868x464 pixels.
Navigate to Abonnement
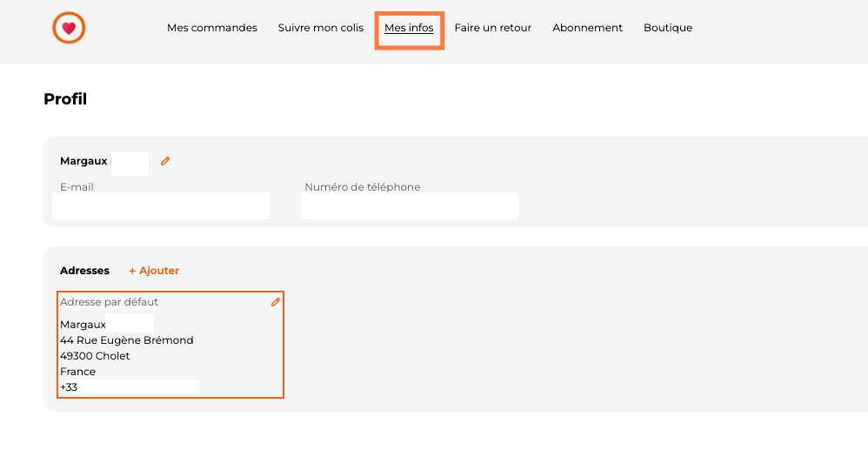[x=587, y=28]
